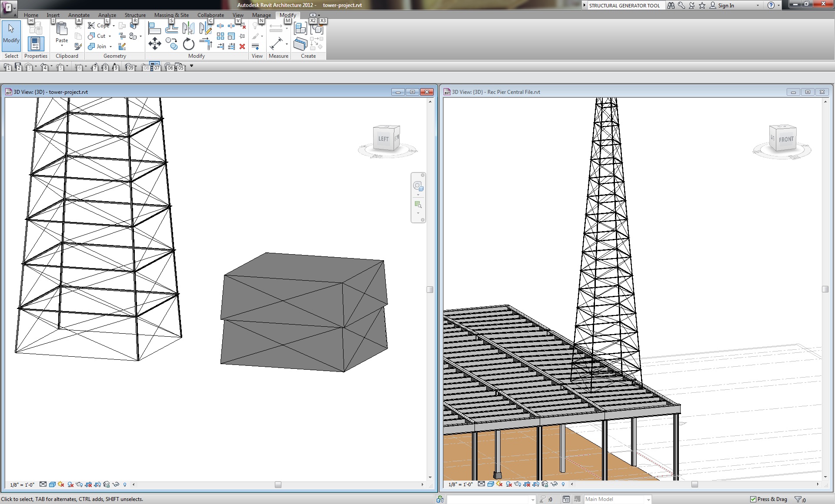This screenshot has height=504, width=835.
Task: Expand the Join geometry dropdown arrow
Action: (x=110, y=46)
